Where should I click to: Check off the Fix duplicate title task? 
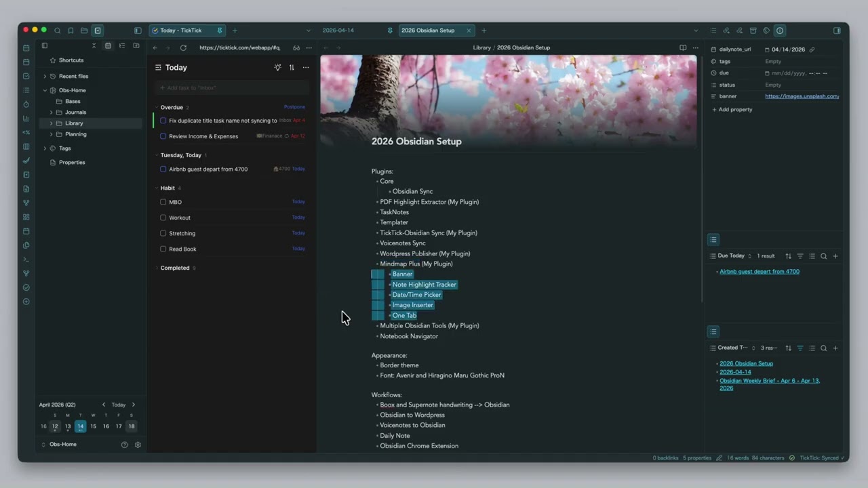(163, 121)
